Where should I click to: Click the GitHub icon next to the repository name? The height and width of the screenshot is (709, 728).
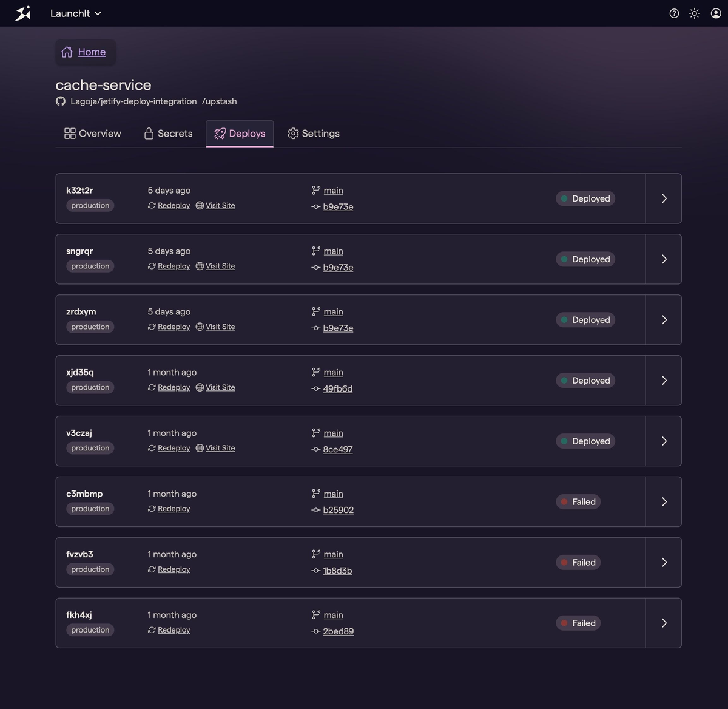60,101
